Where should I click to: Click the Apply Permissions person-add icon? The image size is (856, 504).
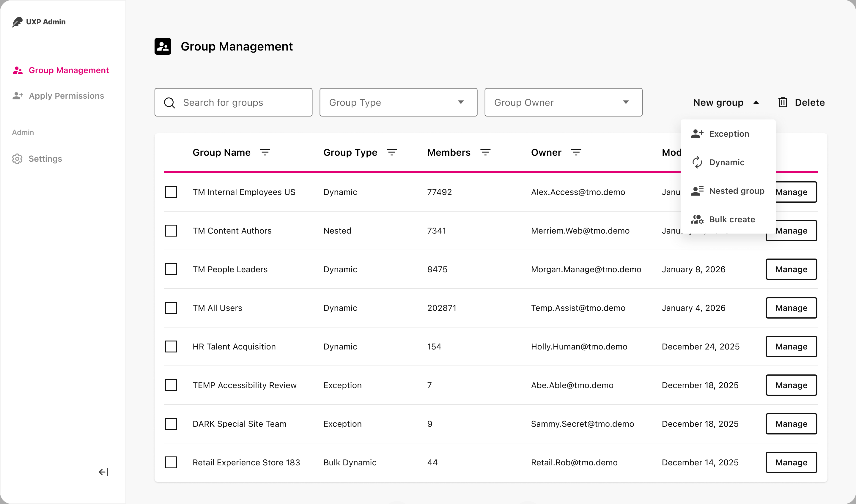pyautogui.click(x=18, y=96)
